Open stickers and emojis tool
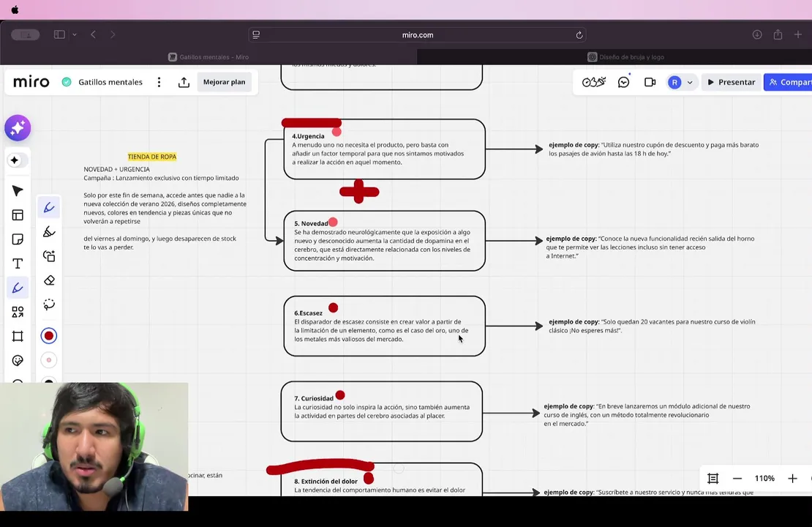The width and height of the screenshot is (812, 527). coord(18,360)
